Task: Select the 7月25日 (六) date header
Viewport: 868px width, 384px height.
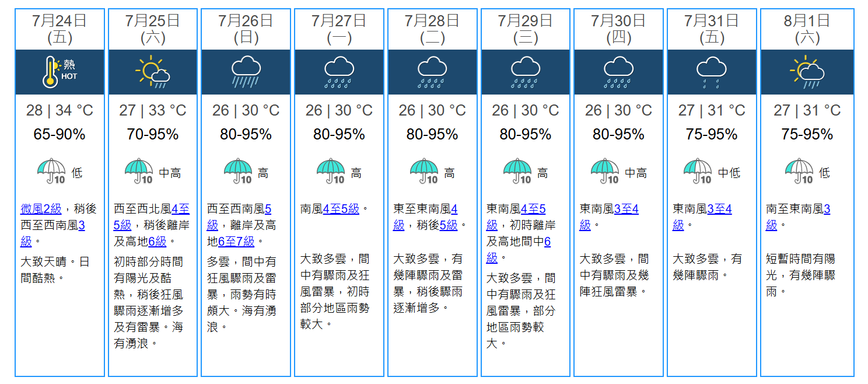Action: (x=153, y=29)
